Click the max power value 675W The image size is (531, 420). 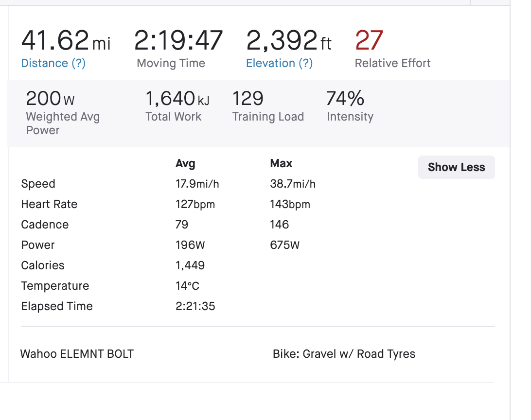tap(285, 245)
